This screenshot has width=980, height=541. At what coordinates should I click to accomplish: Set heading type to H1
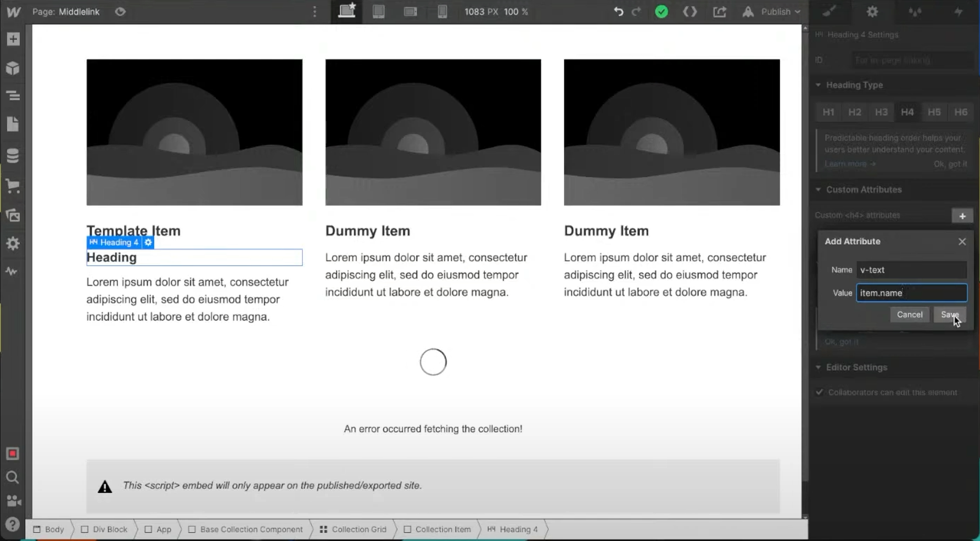coord(829,112)
